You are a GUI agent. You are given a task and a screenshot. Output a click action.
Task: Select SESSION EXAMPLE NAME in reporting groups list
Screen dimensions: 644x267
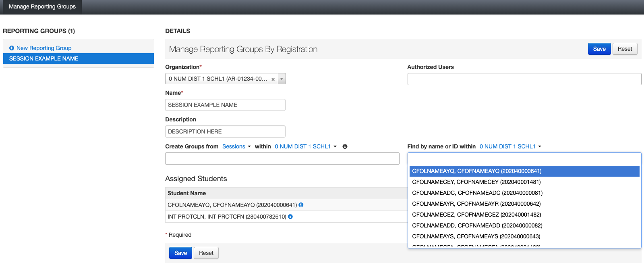coord(79,58)
